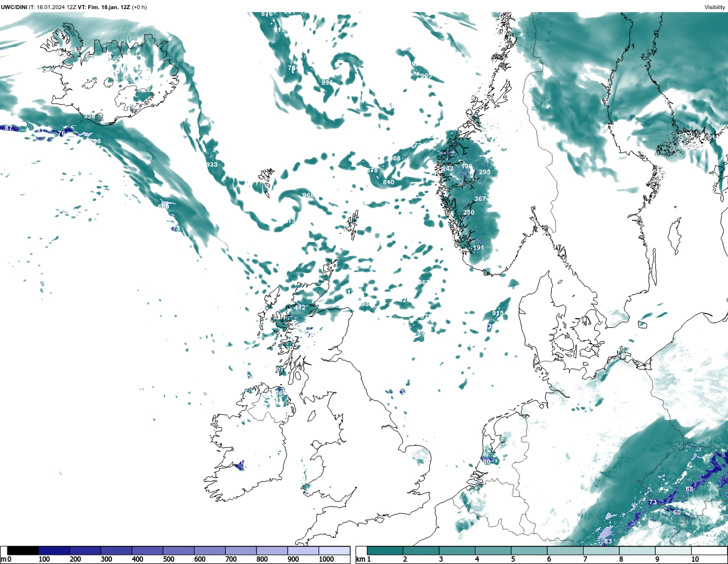Pick the 7–8 km pale teal swatch

[601, 551]
